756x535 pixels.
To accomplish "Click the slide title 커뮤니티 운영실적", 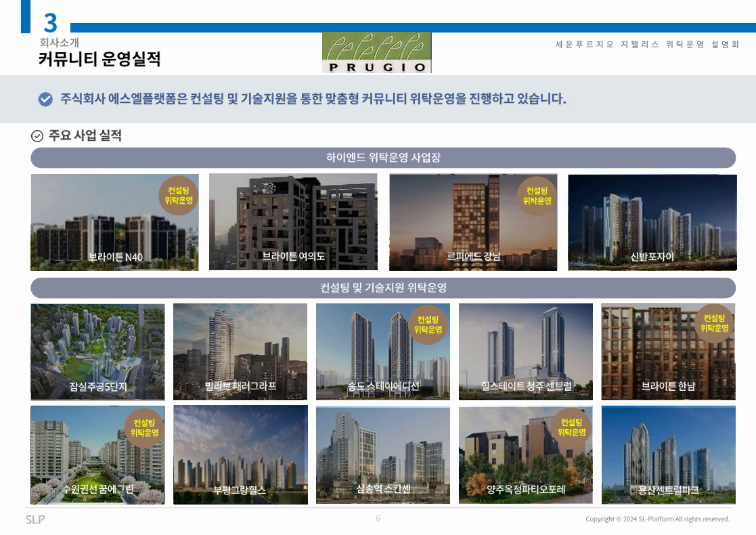I will coord(99,60).
